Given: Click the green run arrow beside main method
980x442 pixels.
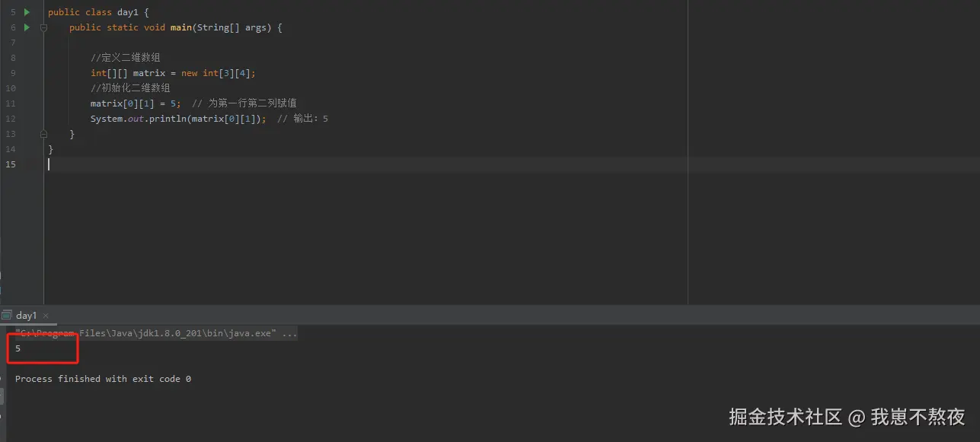Looking at the screenshot, I should (x=27, y=27).
